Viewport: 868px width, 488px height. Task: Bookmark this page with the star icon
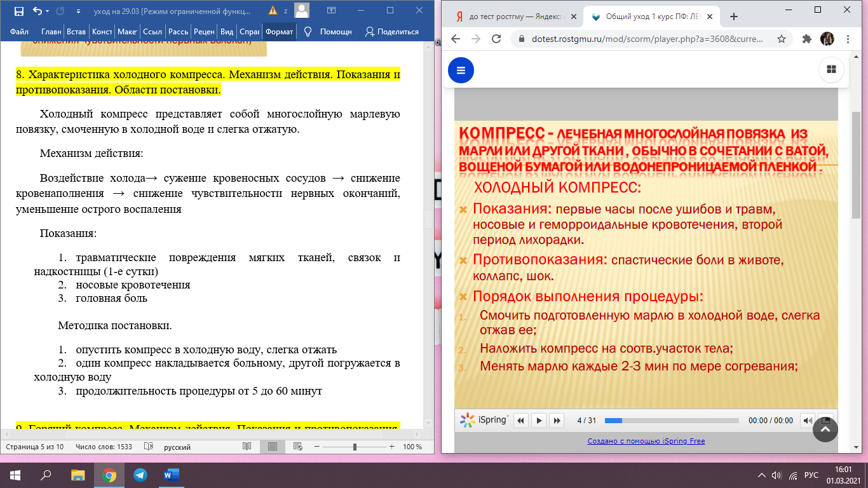pyautogui.click(x=782, y=39)
